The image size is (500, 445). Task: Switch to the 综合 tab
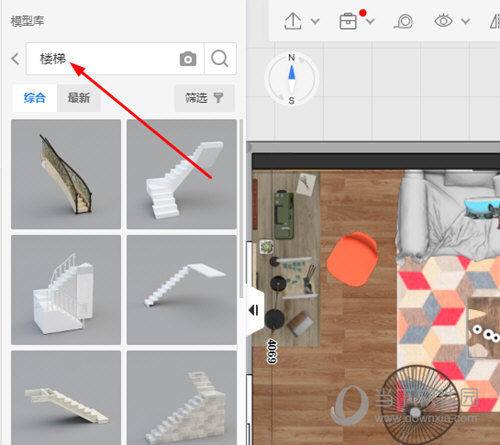click(x=35, y=98)
